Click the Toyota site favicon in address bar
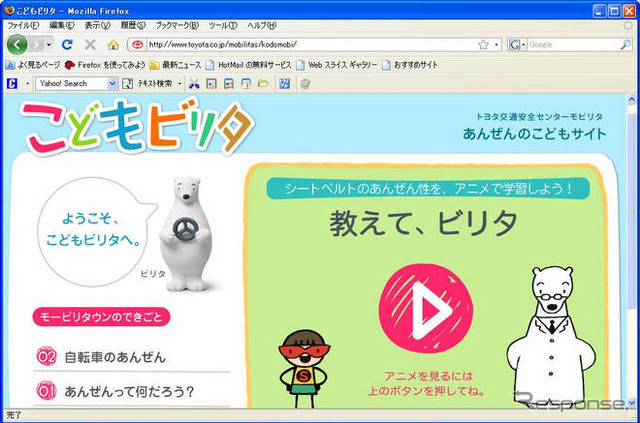Viewport: 640px width, 423px height. (x=138, y=45)
